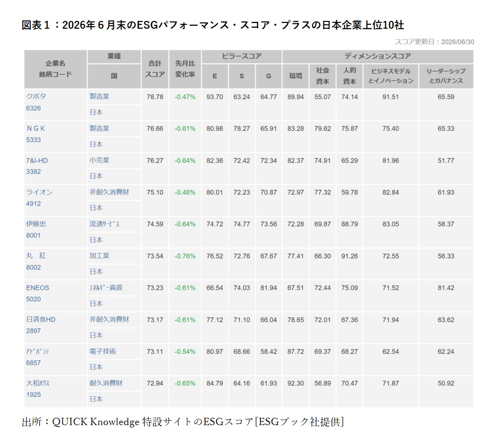Screen dimensions: 504x447
Task: Click E score 93.70
Action: (215, 97)
